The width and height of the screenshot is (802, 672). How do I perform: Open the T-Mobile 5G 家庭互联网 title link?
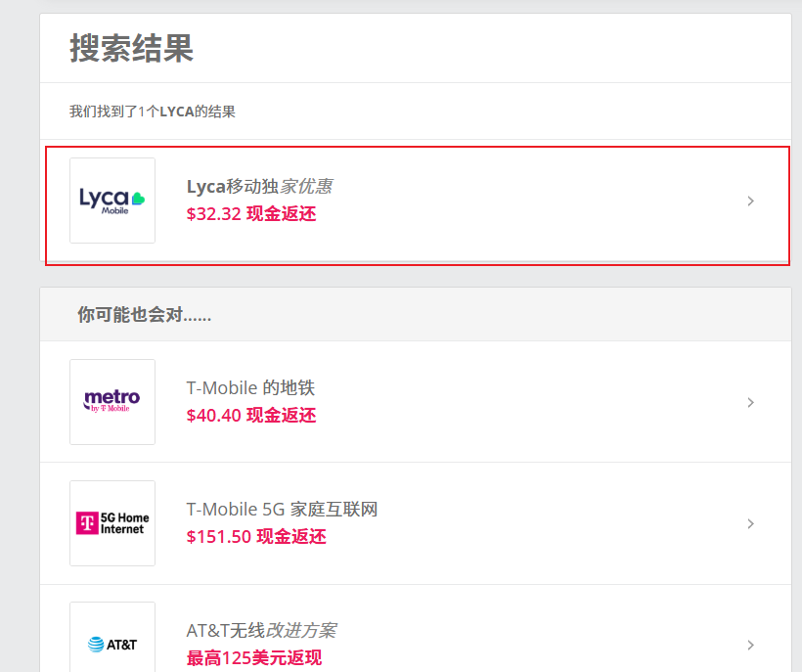tap(282, 510)
